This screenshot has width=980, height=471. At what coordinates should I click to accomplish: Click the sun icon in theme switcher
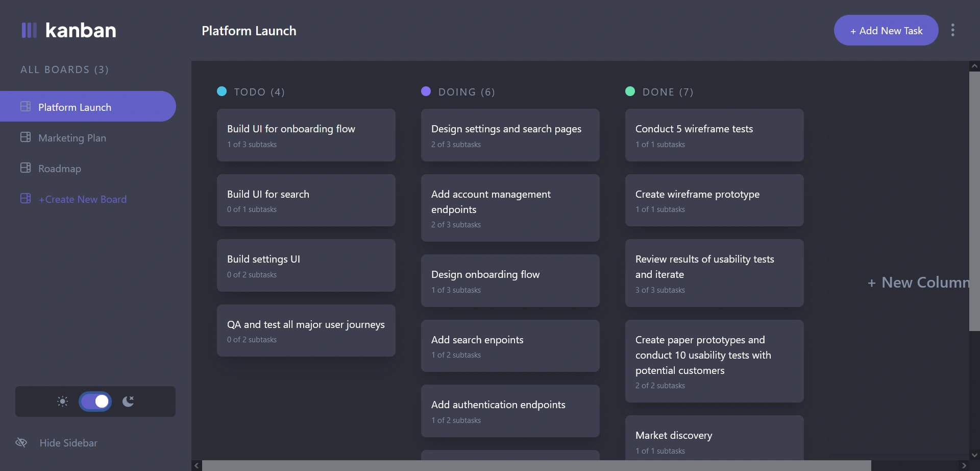coord(62,402)
